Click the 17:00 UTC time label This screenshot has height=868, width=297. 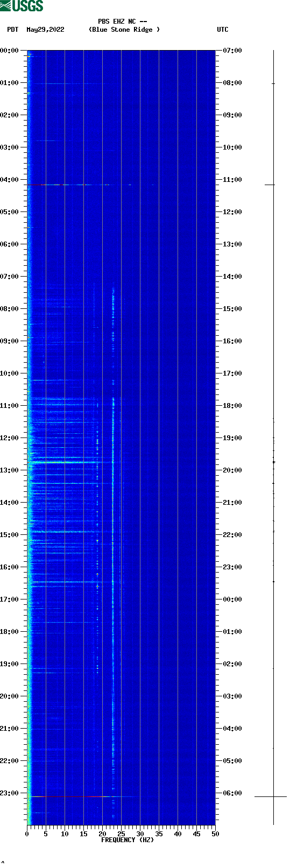[x=232, y=373]
